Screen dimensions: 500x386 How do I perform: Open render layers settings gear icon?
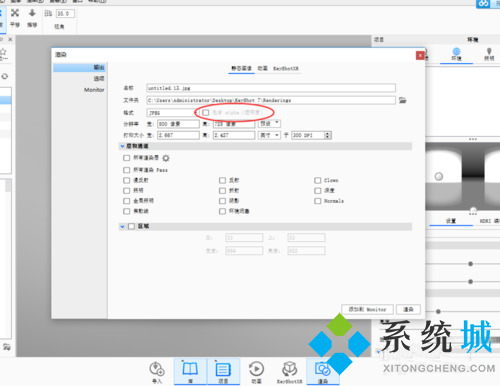tap(166, 158)
